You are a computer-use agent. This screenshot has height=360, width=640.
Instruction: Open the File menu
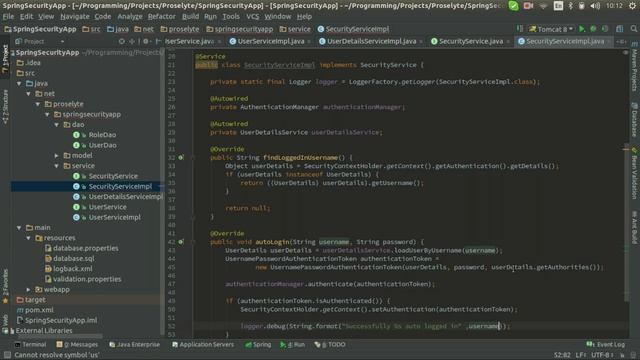coord(8,17)
